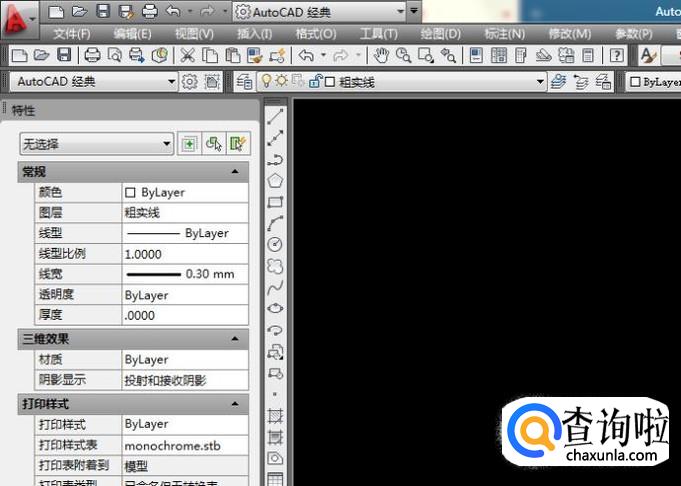The width and height of the screenshot is (681, 486).
Task: Click the Copy clip icon
Action: (211, 55)
